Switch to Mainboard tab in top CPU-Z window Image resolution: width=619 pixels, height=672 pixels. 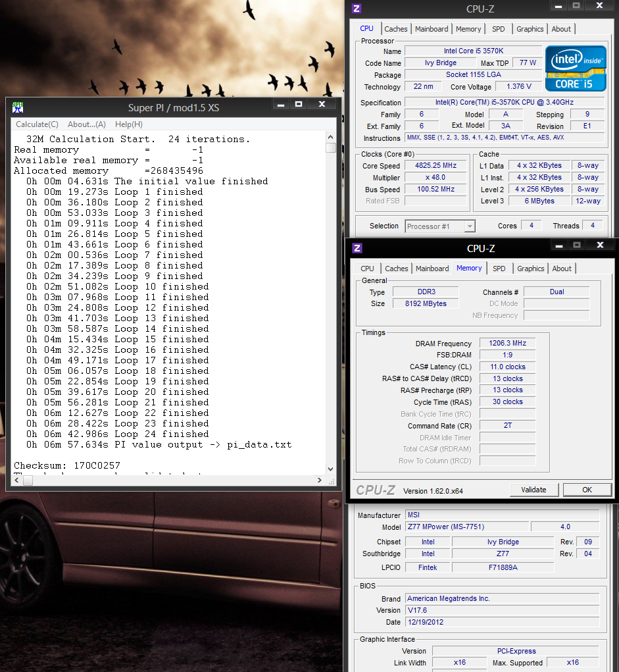pyautogui.click(x=432, y=29)
